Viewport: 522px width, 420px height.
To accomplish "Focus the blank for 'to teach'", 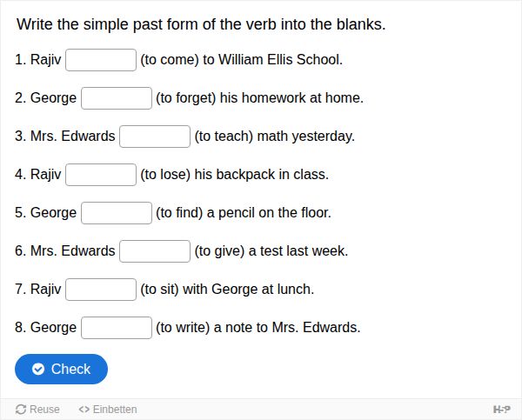I will tap(155, 137).
